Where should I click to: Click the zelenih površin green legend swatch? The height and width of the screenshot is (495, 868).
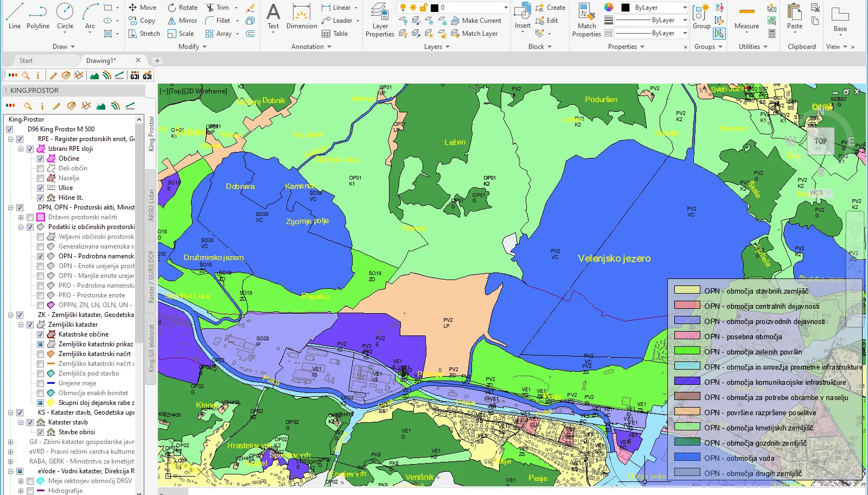687,351
